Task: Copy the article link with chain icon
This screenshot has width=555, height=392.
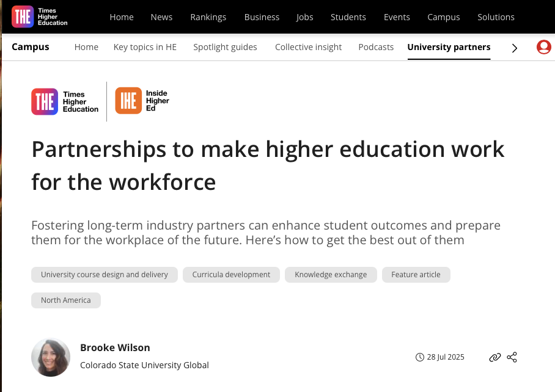Action: [495, 357]
